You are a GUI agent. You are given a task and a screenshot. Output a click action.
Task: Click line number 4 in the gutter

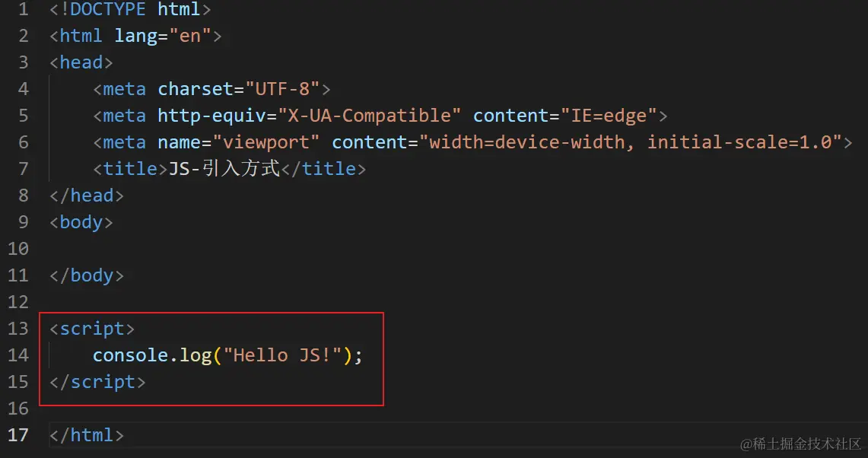click(24, 88)
